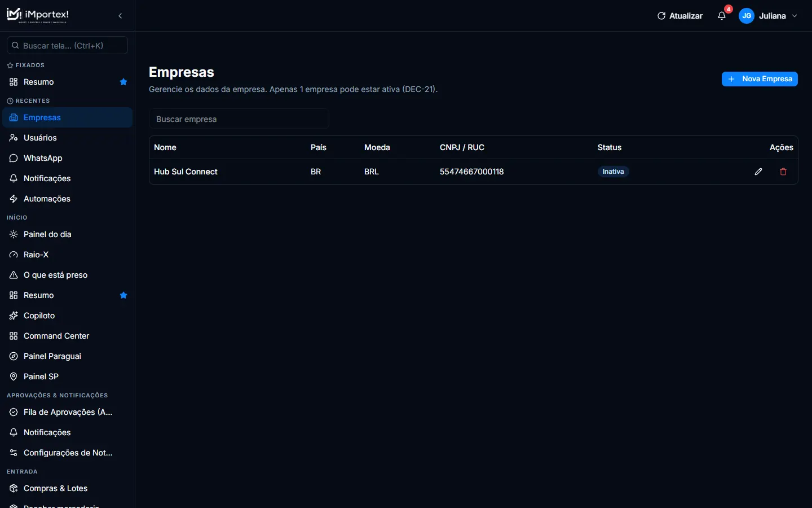Open Usuários in the sidebar
The height and width of the screenshot is (508, 812).
(x=68, y=138)
